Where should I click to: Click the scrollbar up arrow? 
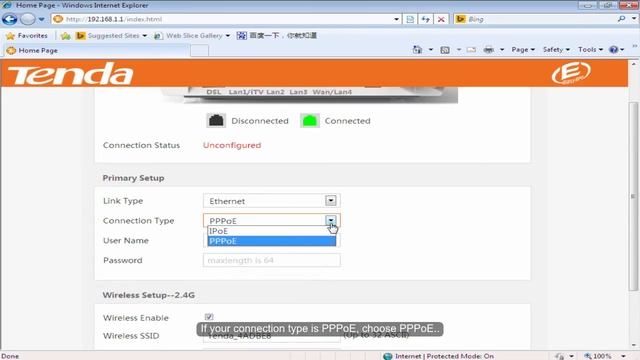click(633, 64)
